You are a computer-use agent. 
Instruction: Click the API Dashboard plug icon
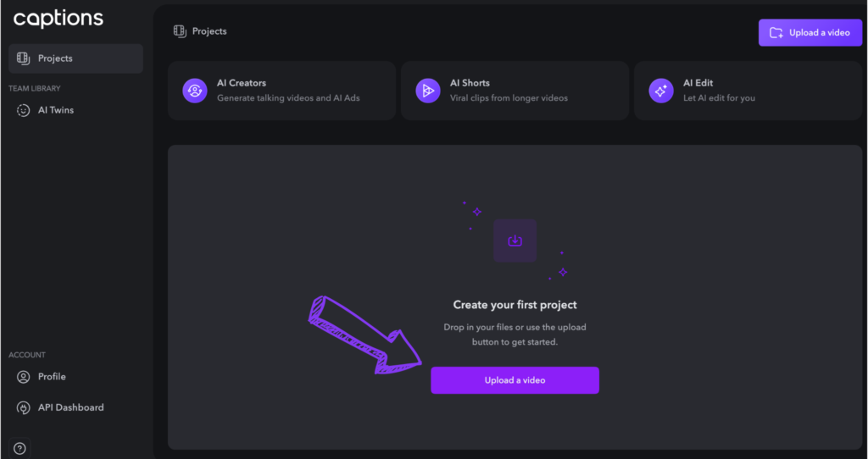(x=23, y=407)
